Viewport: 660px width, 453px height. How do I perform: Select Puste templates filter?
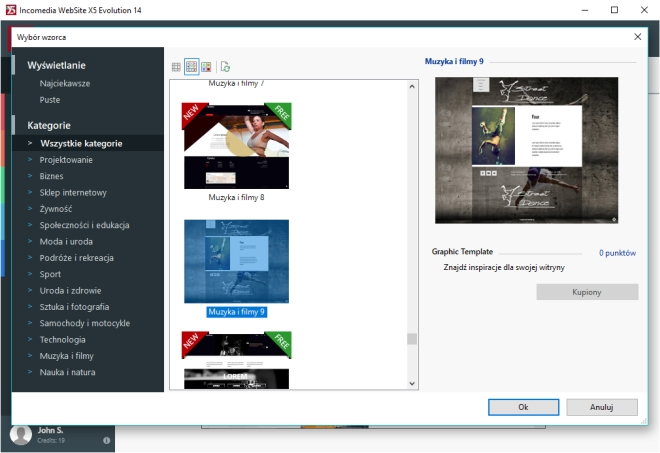[50, 100]
